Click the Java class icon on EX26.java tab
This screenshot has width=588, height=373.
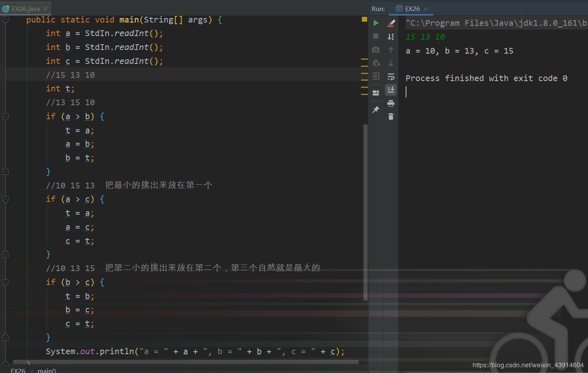(6, 9)
